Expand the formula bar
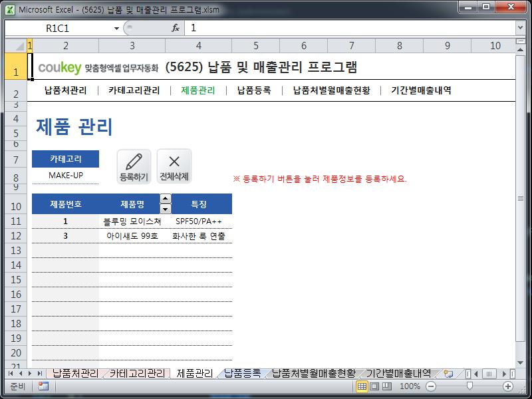This screenshot has width=532, height=399. pyautogui.click(x=520, y=28)
